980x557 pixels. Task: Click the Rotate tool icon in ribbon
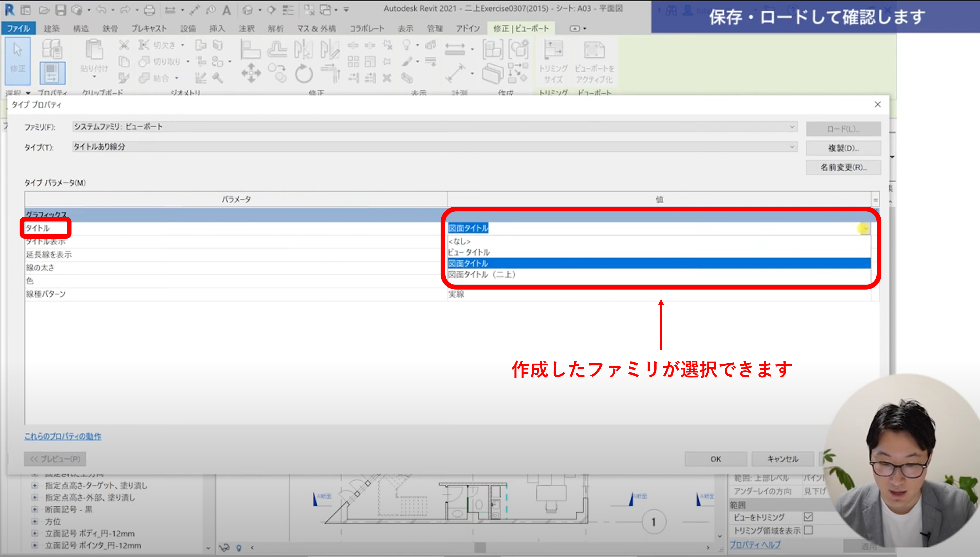(x=304, y=73)
